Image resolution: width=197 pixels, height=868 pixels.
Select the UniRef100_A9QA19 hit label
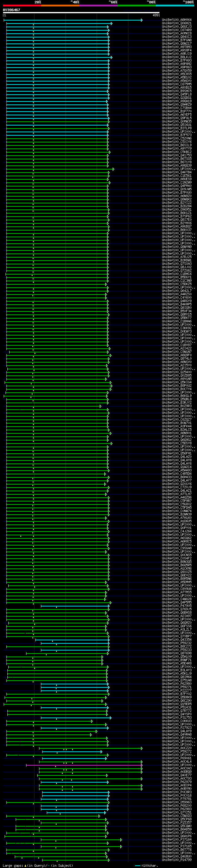point(177,101)
